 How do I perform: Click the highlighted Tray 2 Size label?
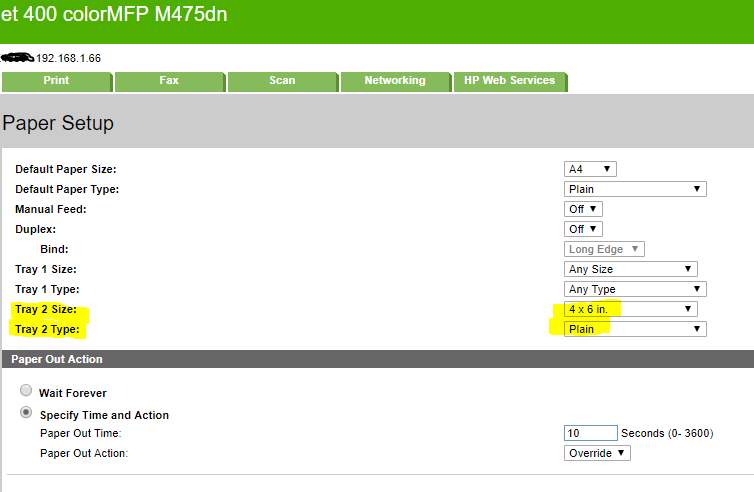pyautogui.click(x=46, y=309)
